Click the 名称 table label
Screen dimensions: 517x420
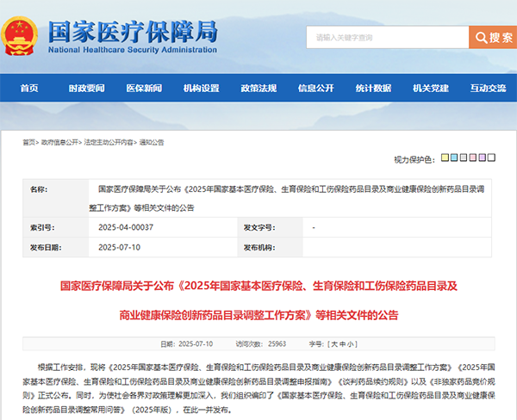[x=39, y=189]
